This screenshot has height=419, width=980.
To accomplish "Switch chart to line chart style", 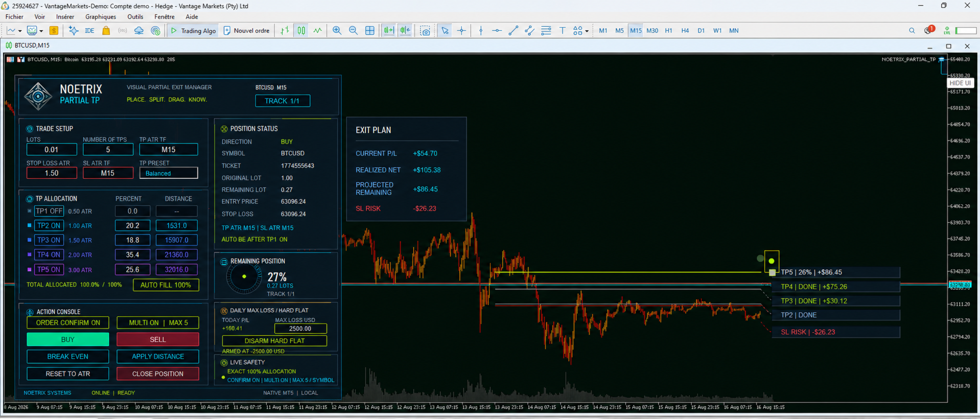I will point(318,31).
